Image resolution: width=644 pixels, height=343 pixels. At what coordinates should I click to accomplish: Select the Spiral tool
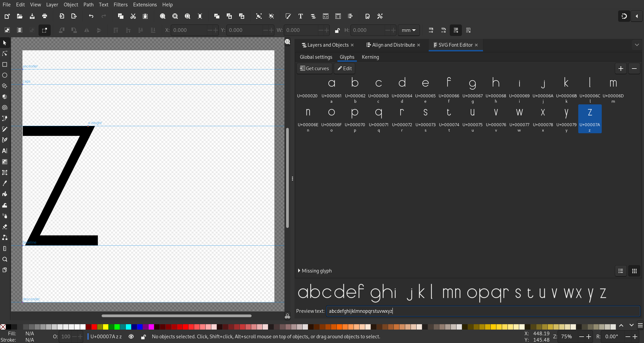point(5,108)
